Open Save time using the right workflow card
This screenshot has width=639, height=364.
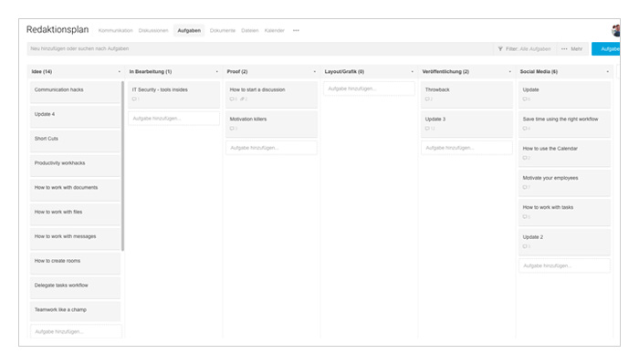pyautogui.click(x=564, y=124)
